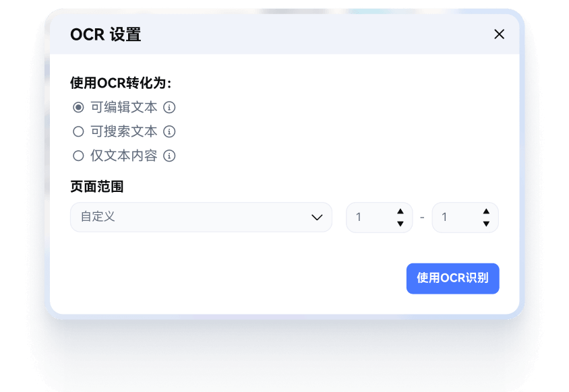Click the end page input field
569x392 pixels.
tap(465, 217)
